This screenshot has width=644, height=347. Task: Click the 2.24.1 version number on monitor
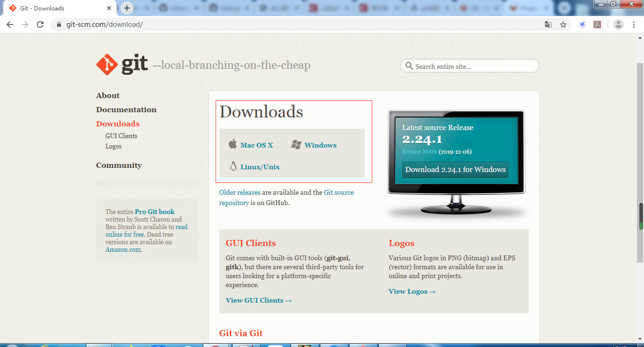click(422, 139)
